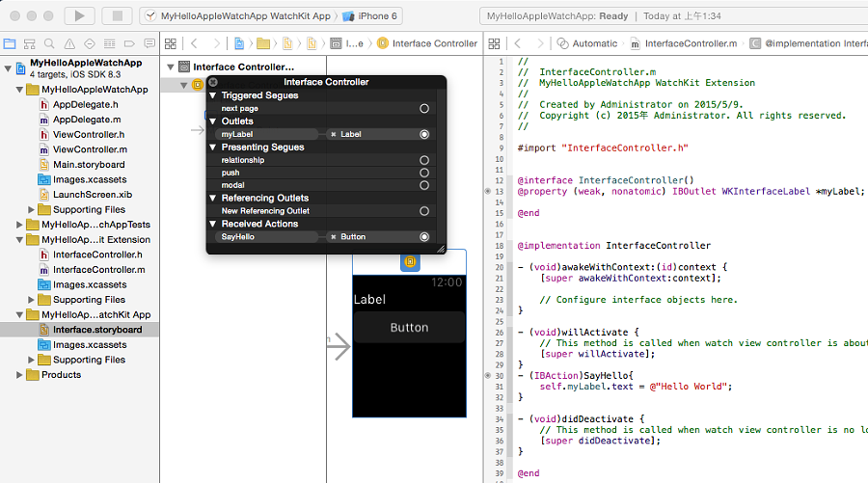Image resolution: width=868 pixels, height=483 pixels.
Task: Click the SayHello action connection circle
Action: coord(424,237)
